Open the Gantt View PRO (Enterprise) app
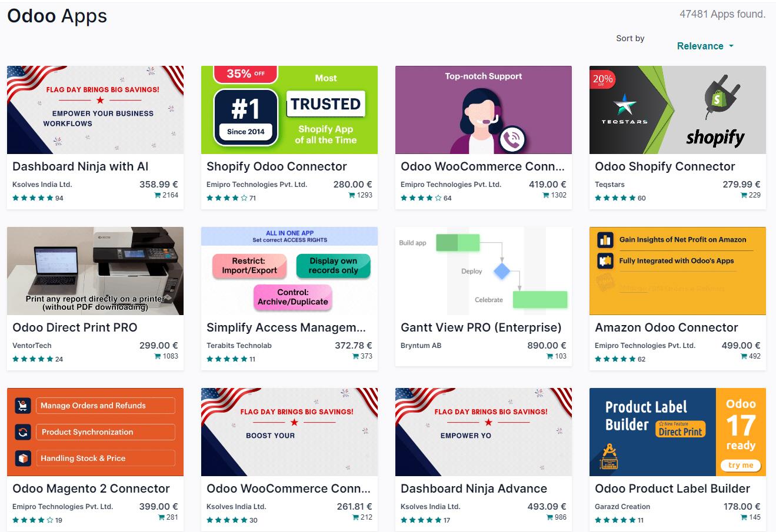776x532 pixels. click(481, 327)
